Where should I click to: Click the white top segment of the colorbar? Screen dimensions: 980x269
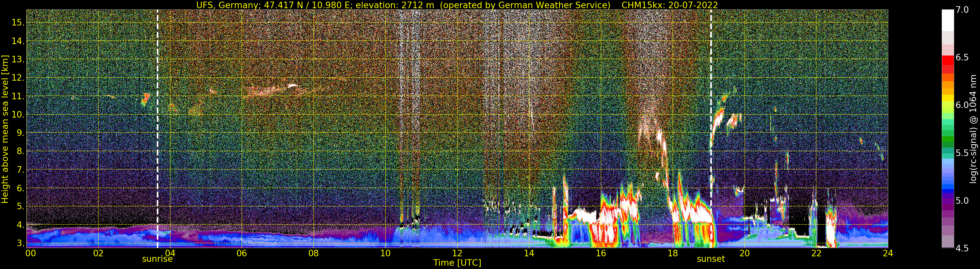coord(948,20)
